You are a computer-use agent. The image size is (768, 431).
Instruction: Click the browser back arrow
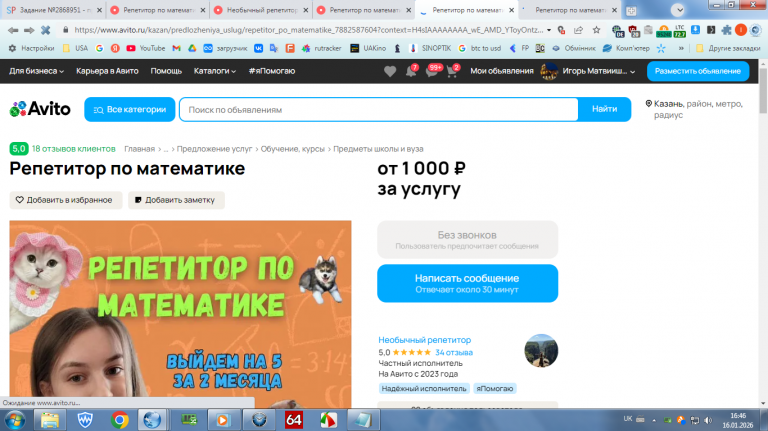coord(13,30)
